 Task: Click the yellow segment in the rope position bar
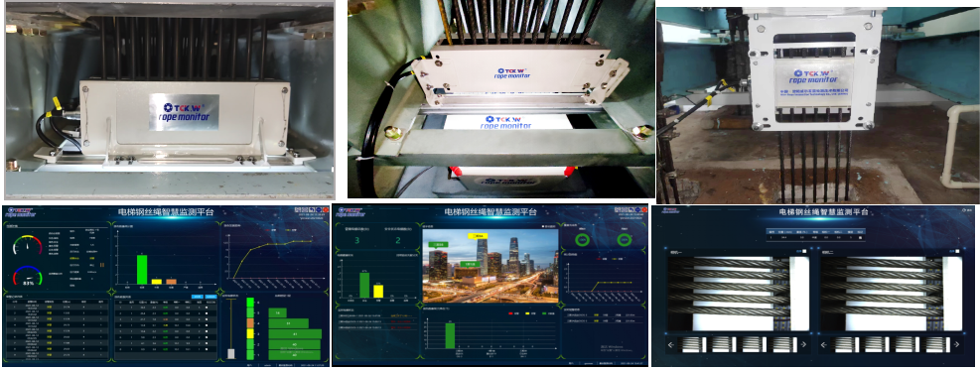(x=250, y=333)
